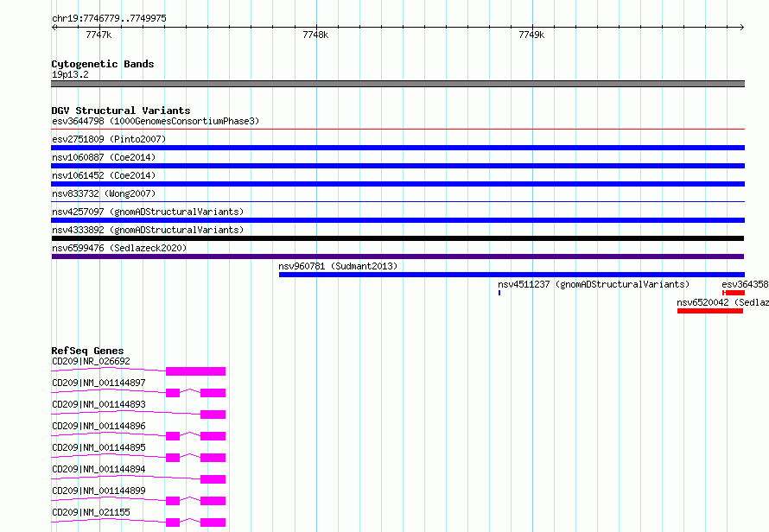Select the DGV Structural Variants track title
The height and width of the screenshot is (532, 769).
point(121,111)
